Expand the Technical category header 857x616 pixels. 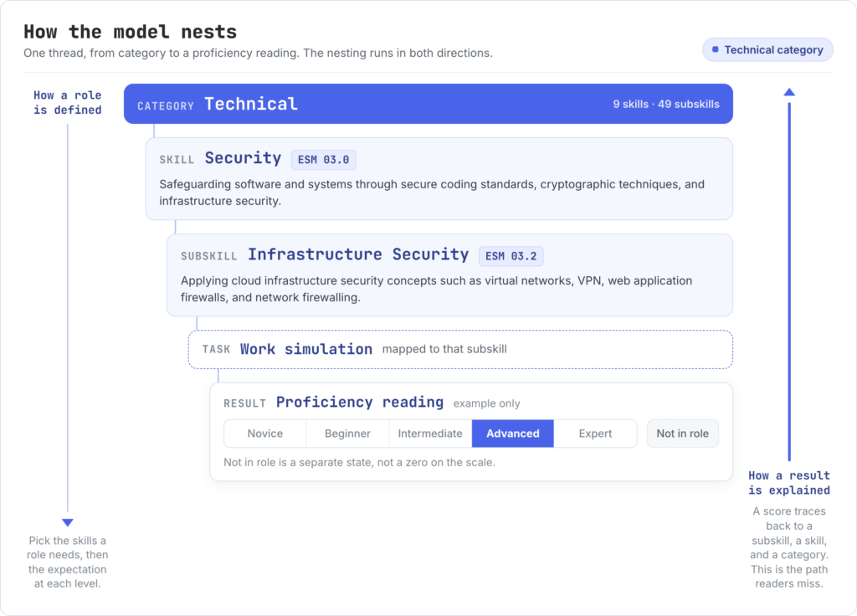pyautogui.click(x=428, y=104)
